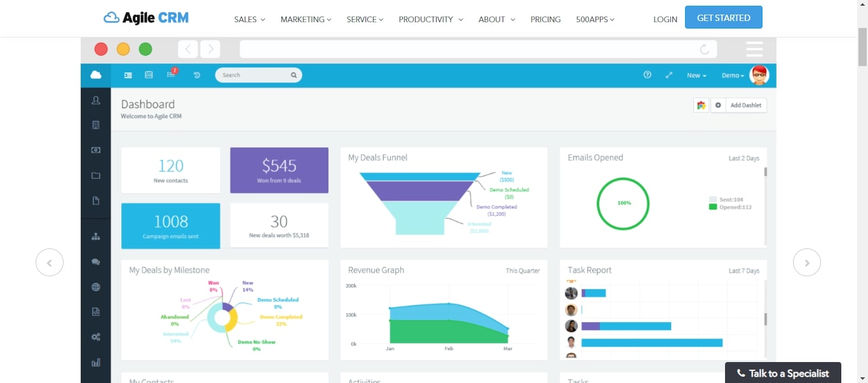Screen dimensions: 868x383
Task: Click "Last 7 Days" on Task Report
Action: tap(744, 271)
